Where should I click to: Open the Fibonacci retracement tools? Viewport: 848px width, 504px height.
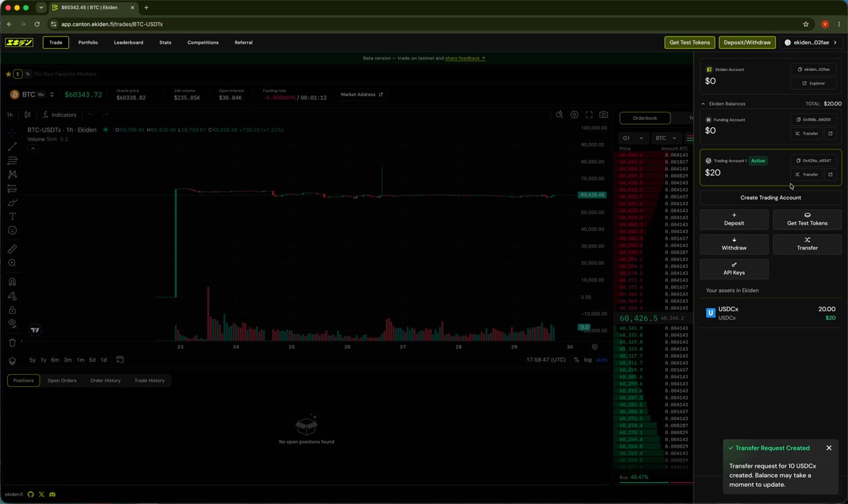[12, 161]
